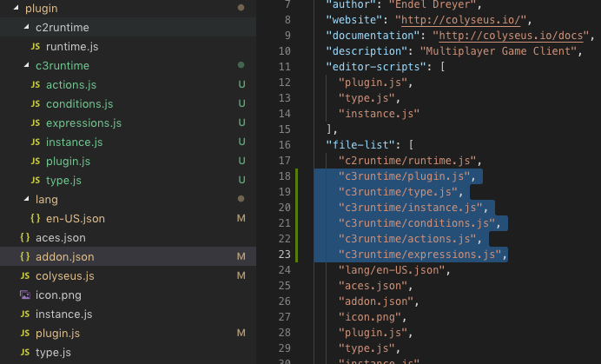Screen dimensions: 601x364
Task: Select the lang folder label
Action: (46, 200)
